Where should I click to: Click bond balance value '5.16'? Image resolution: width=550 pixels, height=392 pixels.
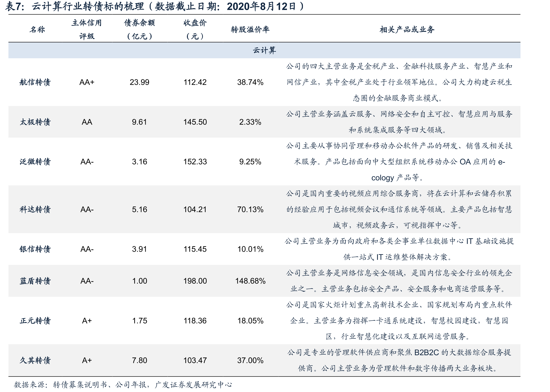click(139, 209)
